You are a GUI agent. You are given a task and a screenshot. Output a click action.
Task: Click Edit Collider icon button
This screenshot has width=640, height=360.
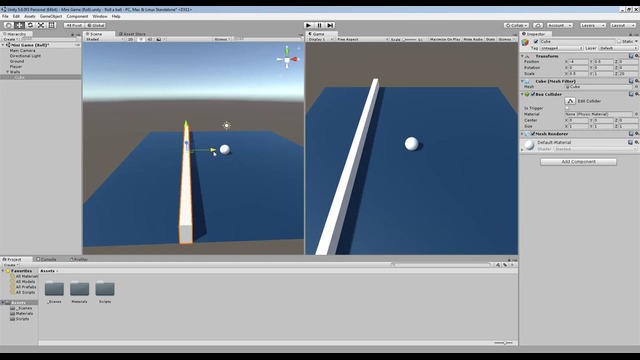(x=570, y=101)
